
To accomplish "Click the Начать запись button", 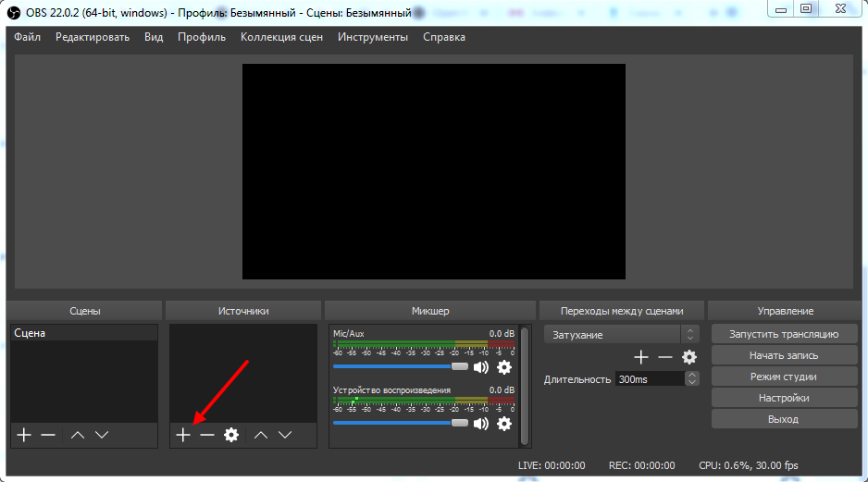I will pyautogui.click(x=784, y=355).
